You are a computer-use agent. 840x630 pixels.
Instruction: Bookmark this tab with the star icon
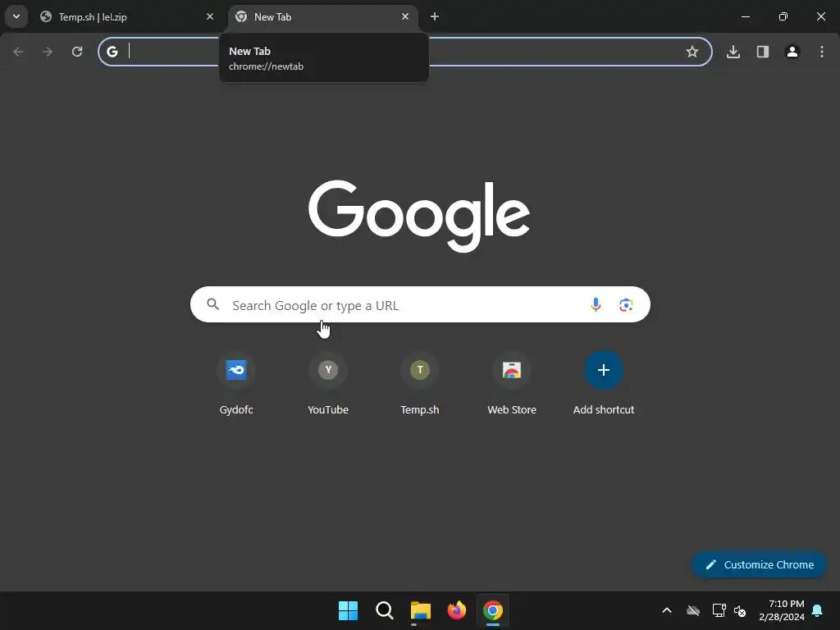692,52
